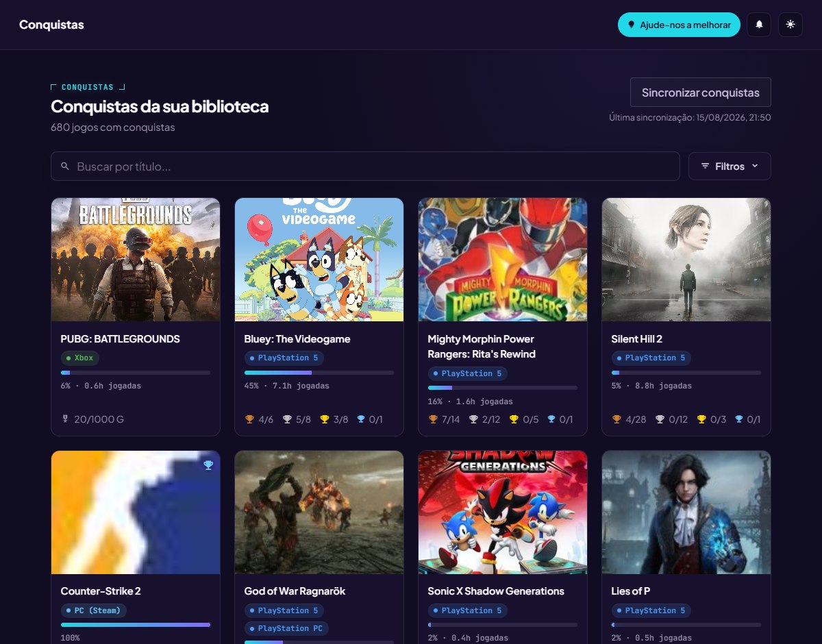This screenshot has width=822, height=644.
Task: Open Sonic X Shadow Generations cover image
Action: (503, 512)
